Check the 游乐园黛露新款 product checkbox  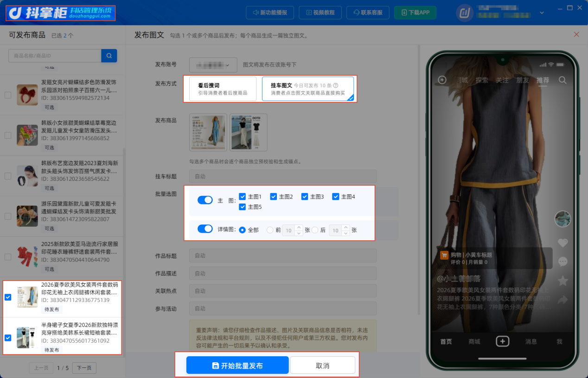click(x=8, y=216)
